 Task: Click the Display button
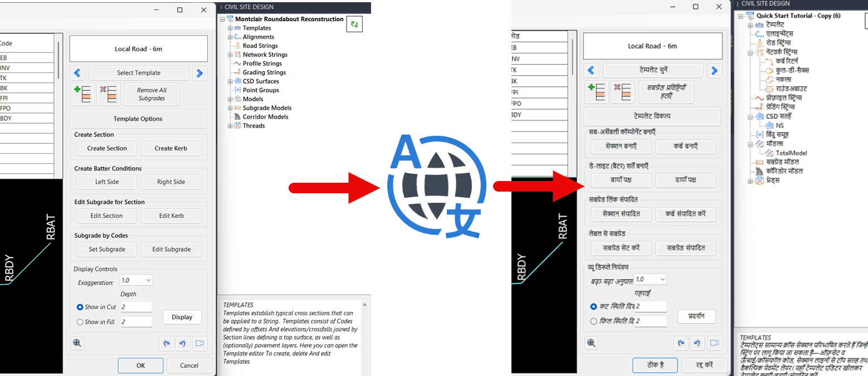(182, 317)
